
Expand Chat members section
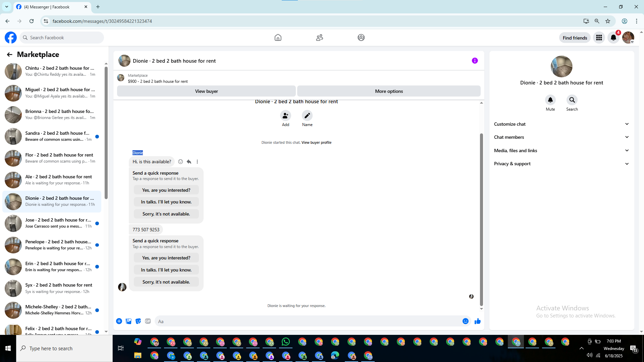click(561, 137)
